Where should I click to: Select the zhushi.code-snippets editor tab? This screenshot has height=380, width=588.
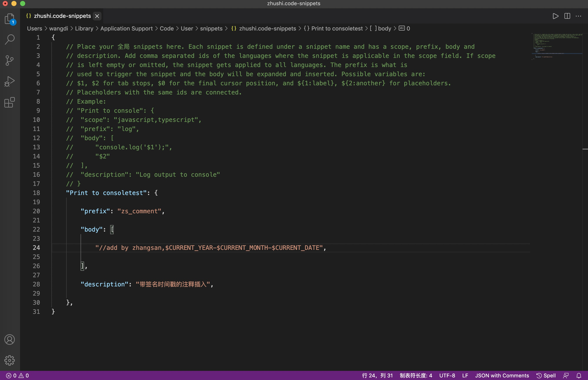click(x=62, y=16)
